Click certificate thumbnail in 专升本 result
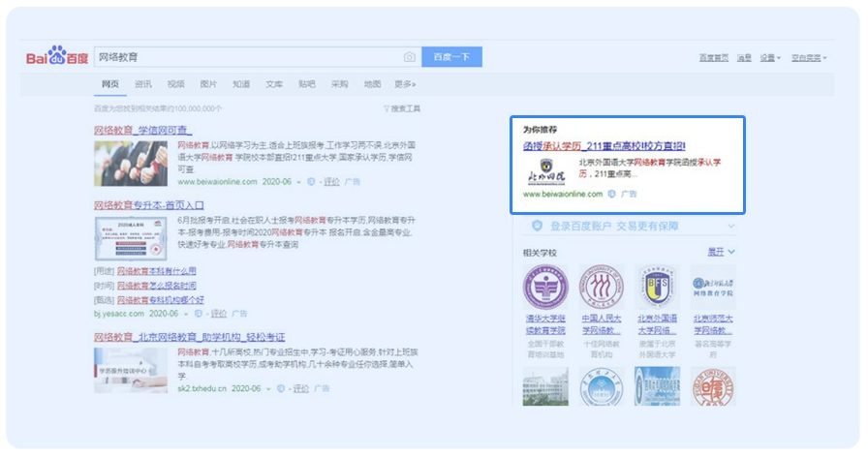Viewport: 868px width, 457px height. coord(131,238)
